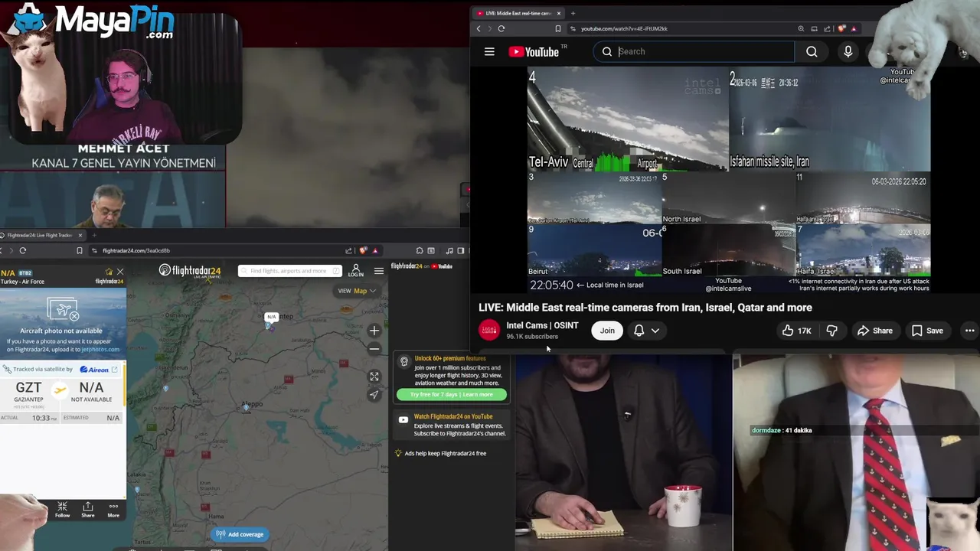
Task: Share the selected flight
Action: 88,510
